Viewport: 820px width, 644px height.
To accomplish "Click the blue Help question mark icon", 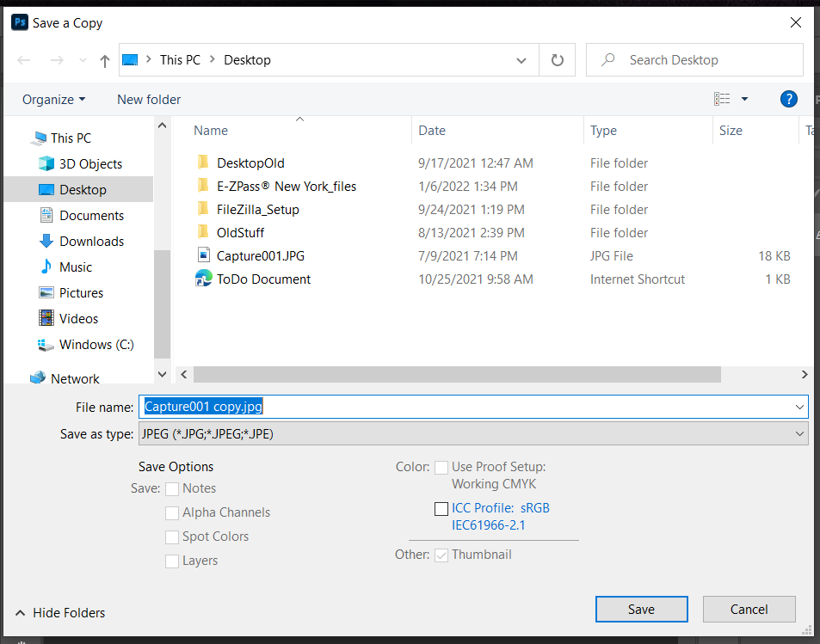I will pos(788,99).
